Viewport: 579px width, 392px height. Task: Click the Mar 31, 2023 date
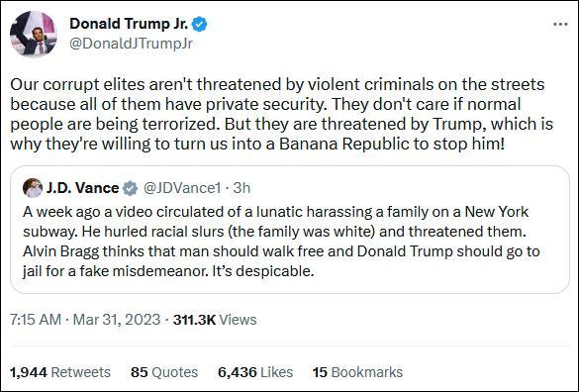[x=117, y=319]
